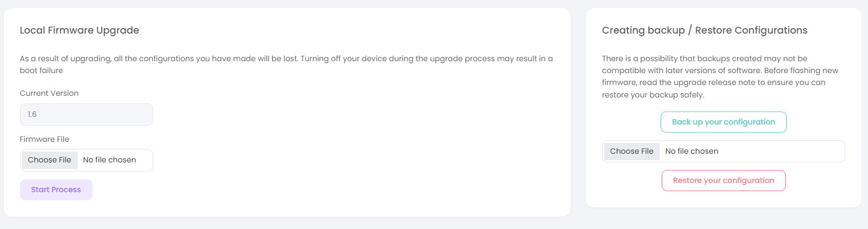Screen dimensions: 868x229
Task: Click the Current Version label
Action: [x=49, y=93]
